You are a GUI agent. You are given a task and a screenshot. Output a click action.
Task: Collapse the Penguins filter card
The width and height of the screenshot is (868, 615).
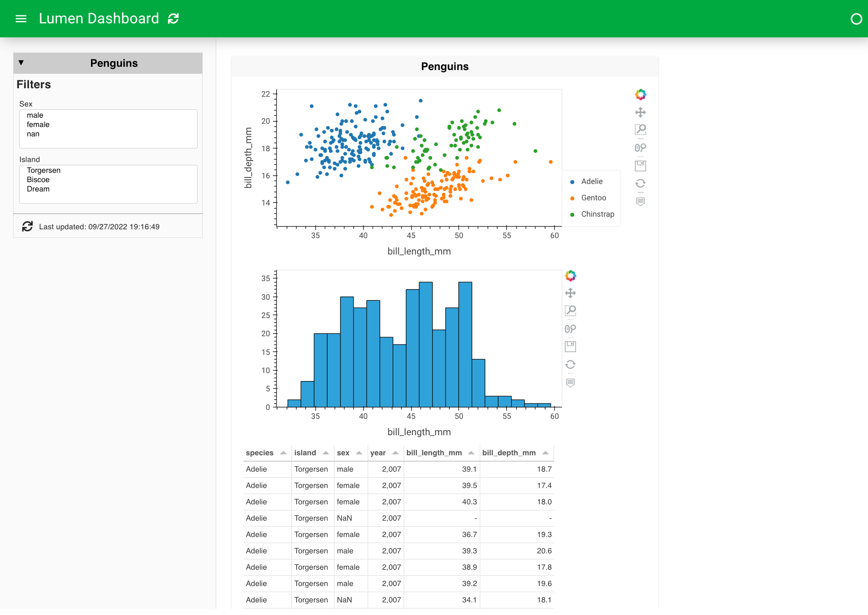21,63
